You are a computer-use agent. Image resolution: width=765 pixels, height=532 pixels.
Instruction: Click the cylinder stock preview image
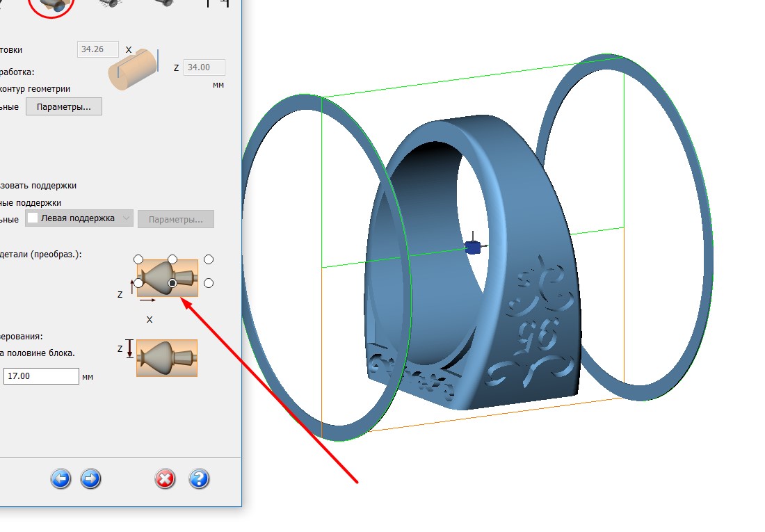[x=132, y=69]
